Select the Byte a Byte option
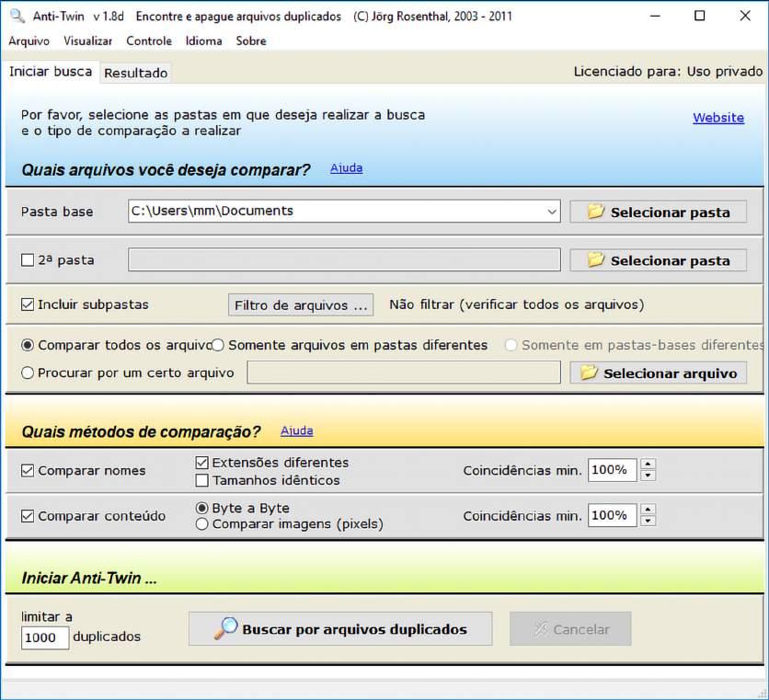The height and width of the screenshot is (700, 769). click(x=201, y=508)
